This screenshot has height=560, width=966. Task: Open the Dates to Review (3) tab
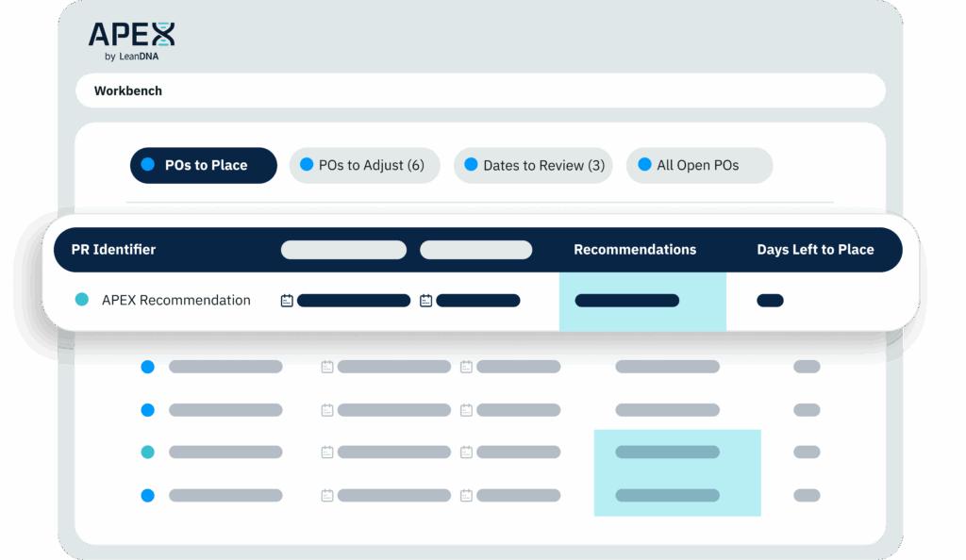532,165
